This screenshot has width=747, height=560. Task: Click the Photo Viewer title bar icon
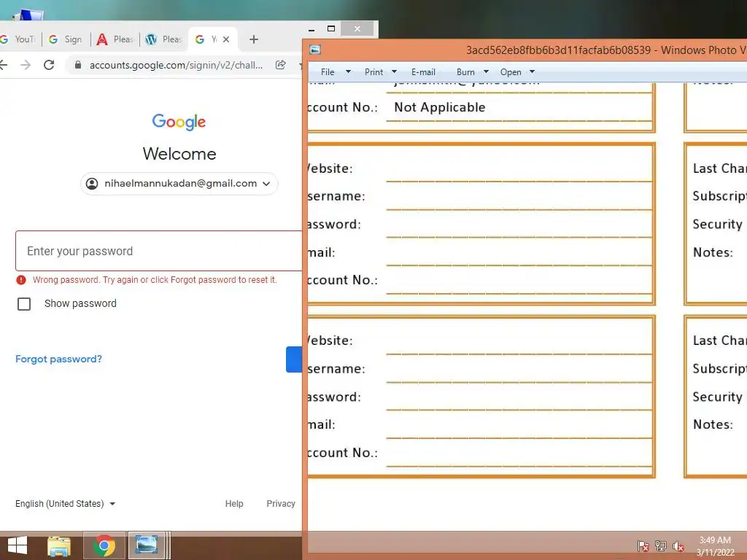315,50
